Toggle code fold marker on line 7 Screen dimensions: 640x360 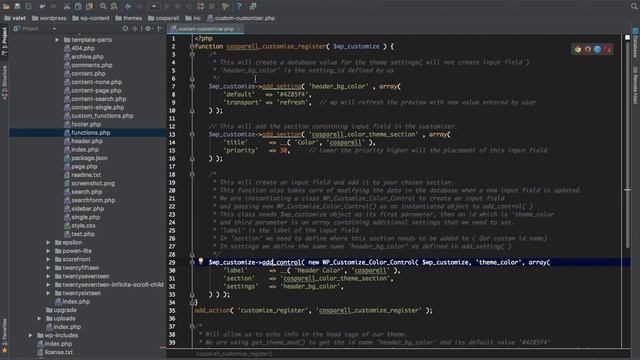point(192,87)
